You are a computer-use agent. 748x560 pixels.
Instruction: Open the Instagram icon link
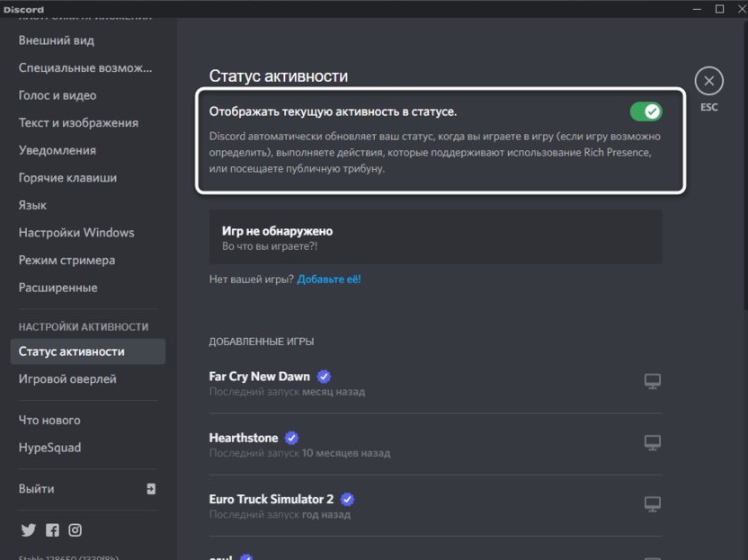pyautogui.click(x=76, y=530)
